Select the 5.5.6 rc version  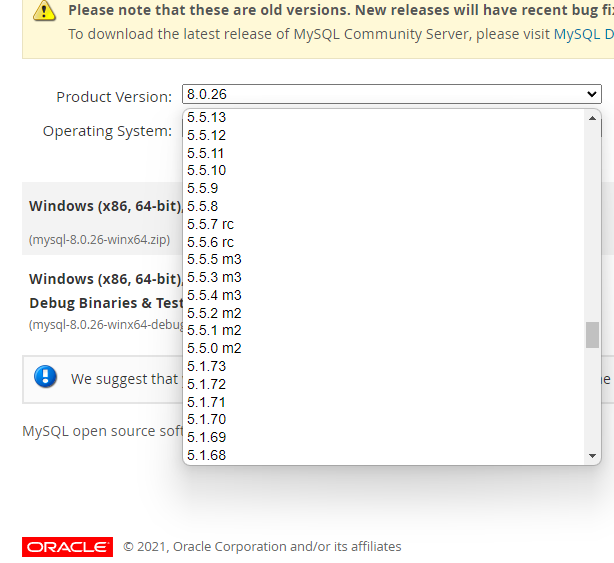(384, 242)
